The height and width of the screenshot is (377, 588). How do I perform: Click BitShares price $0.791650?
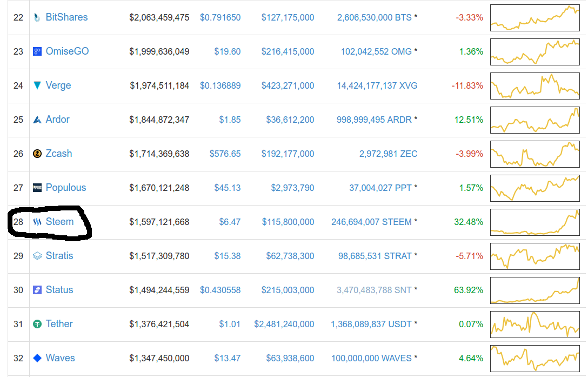[220, 18]
